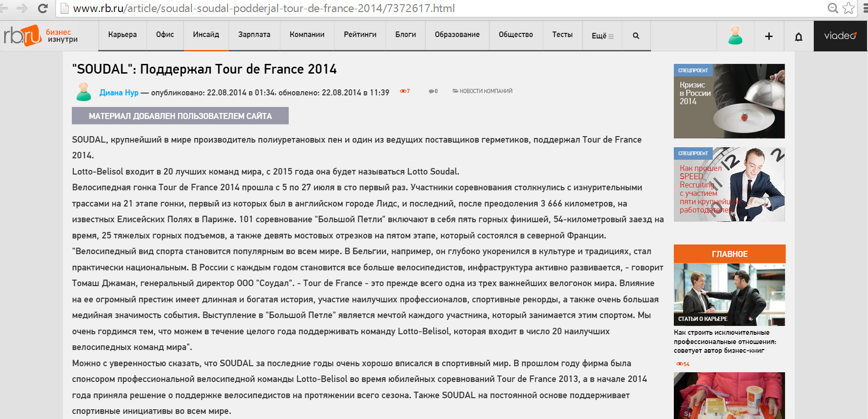Click the zoom magnifier icon in the address bar
Image resolution: width=868 pixels, height=419 pixels.
[x=833, y=8]
